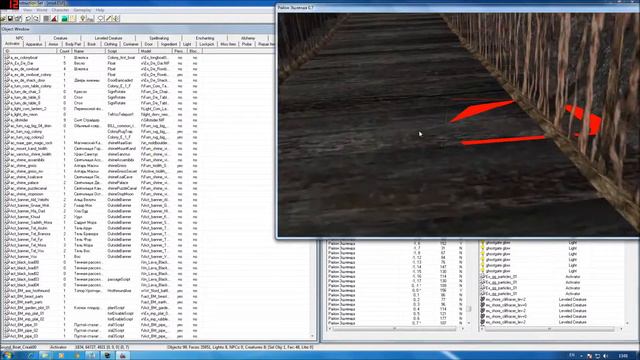
Task: Switch to the Alchemy tab
Action: tap(248, 38)
